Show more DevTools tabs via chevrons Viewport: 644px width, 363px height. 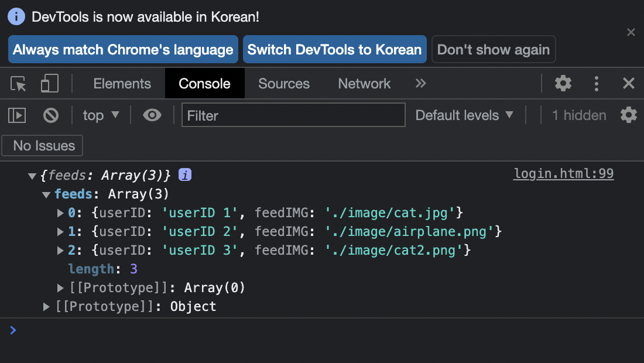pos(420,83)
